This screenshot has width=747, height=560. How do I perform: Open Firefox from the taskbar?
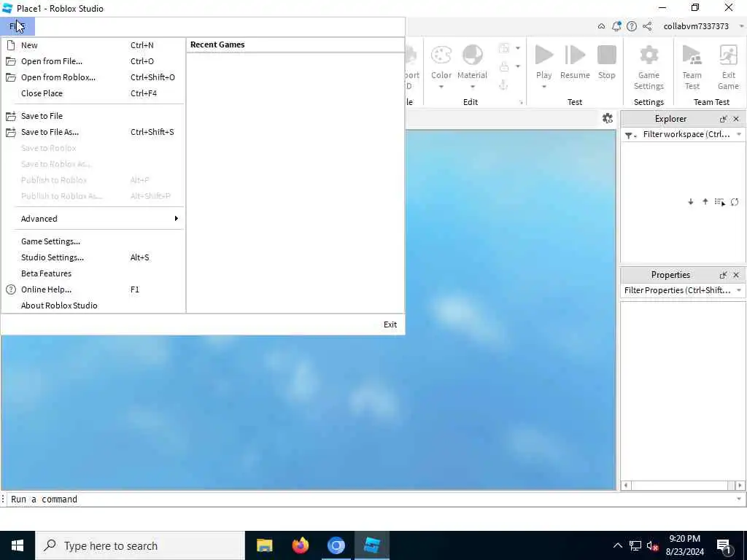coord(300,545)
